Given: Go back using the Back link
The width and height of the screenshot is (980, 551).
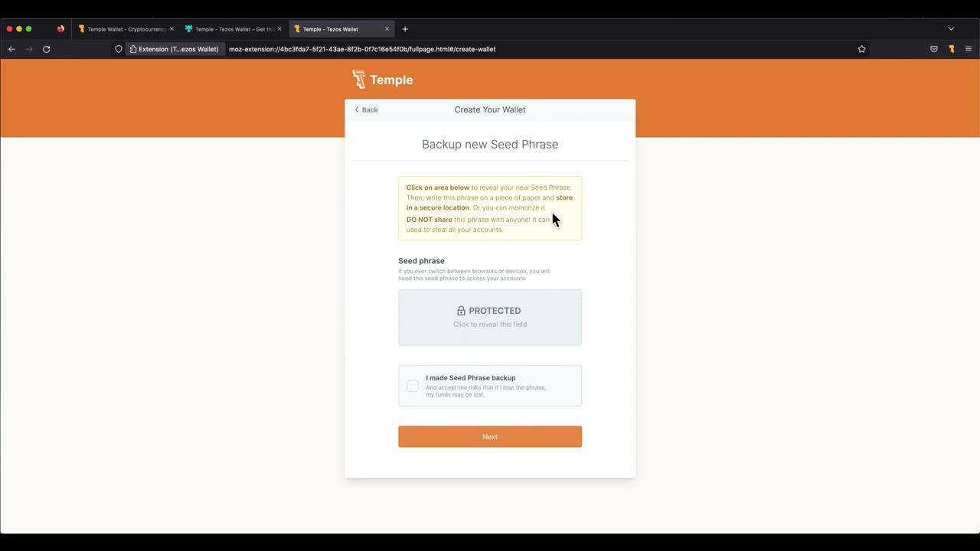Looking at the screenshot, I should (366, 109).
